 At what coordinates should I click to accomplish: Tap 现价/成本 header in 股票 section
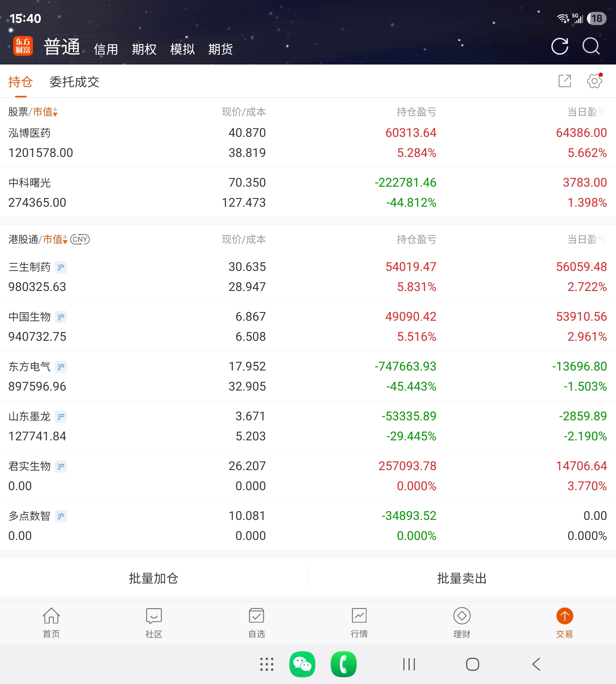(x=244, y=112)
